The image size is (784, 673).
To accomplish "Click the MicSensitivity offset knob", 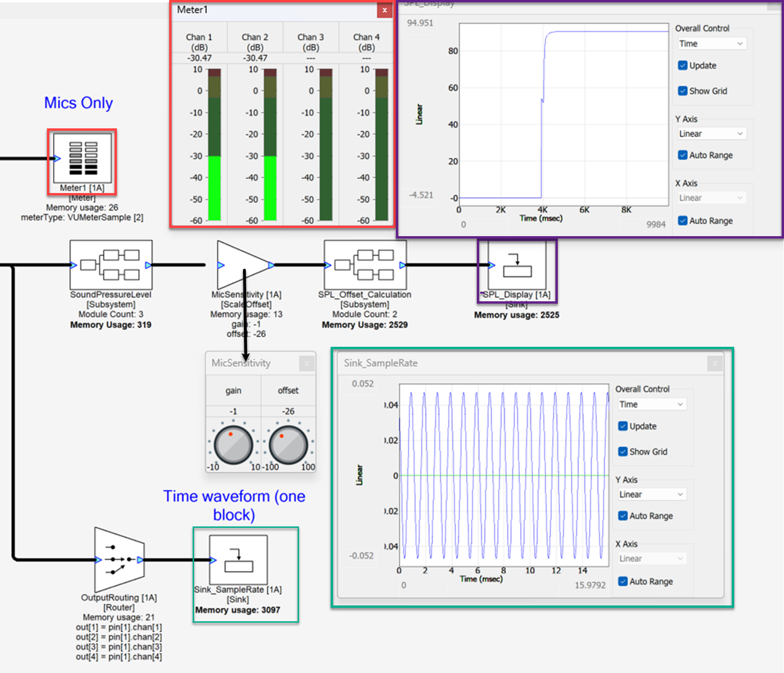I will (x=288, y=445).
